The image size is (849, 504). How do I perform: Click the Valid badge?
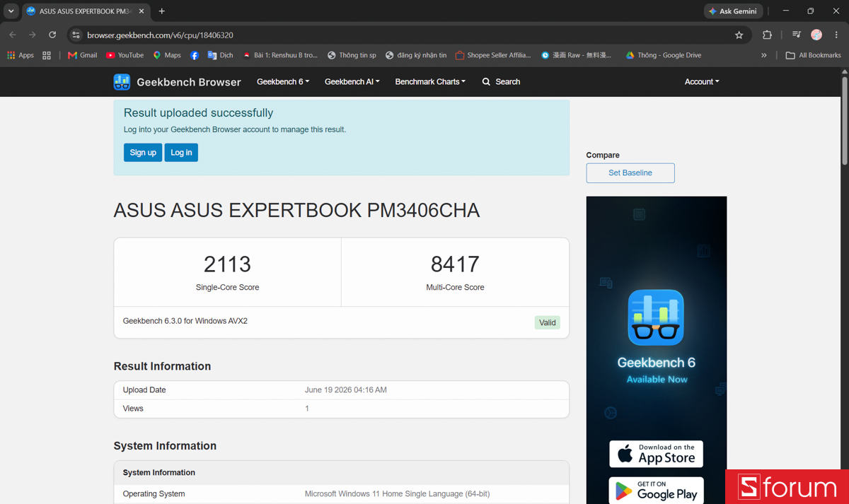coord(548,323)
